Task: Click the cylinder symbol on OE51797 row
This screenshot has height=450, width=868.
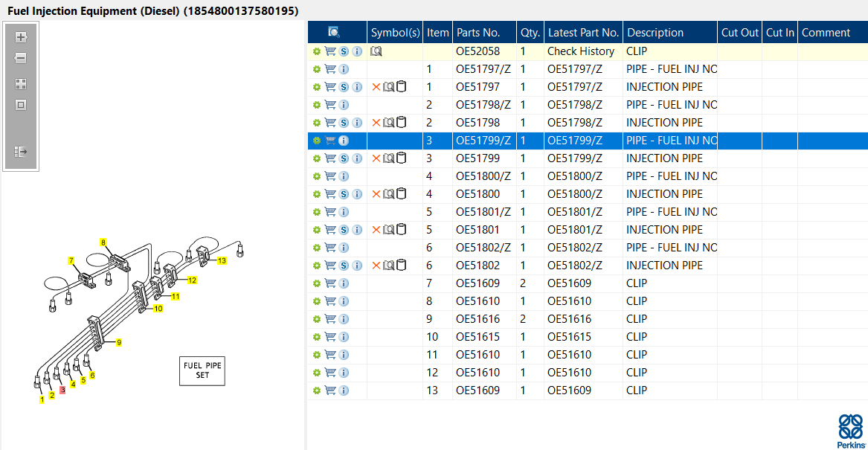Action: pyautogui.click(x=402, y=87)
